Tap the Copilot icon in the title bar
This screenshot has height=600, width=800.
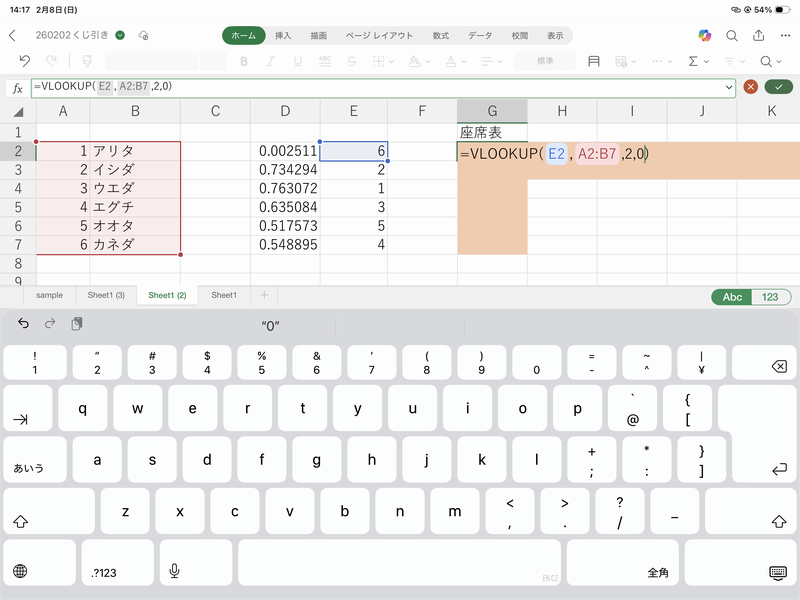705,35
